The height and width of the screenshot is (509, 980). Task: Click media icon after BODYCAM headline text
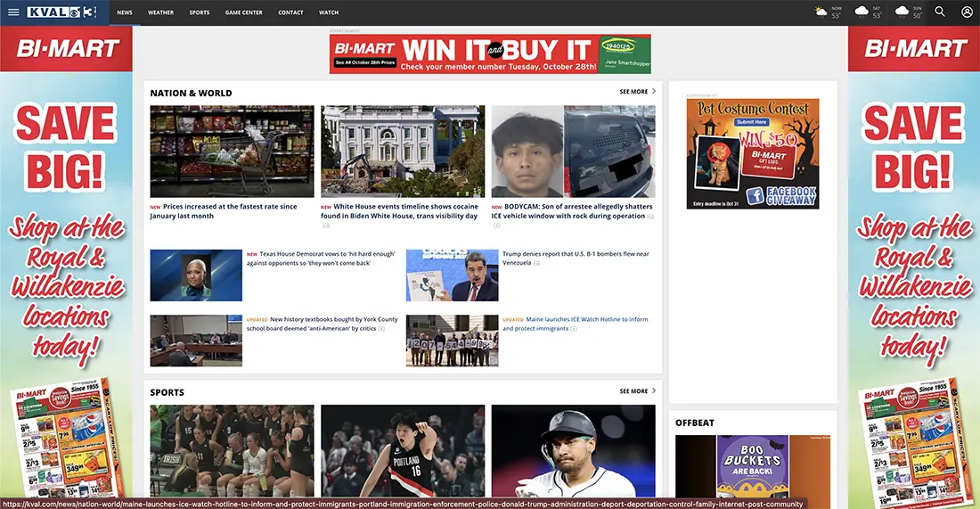coord(650,217)
